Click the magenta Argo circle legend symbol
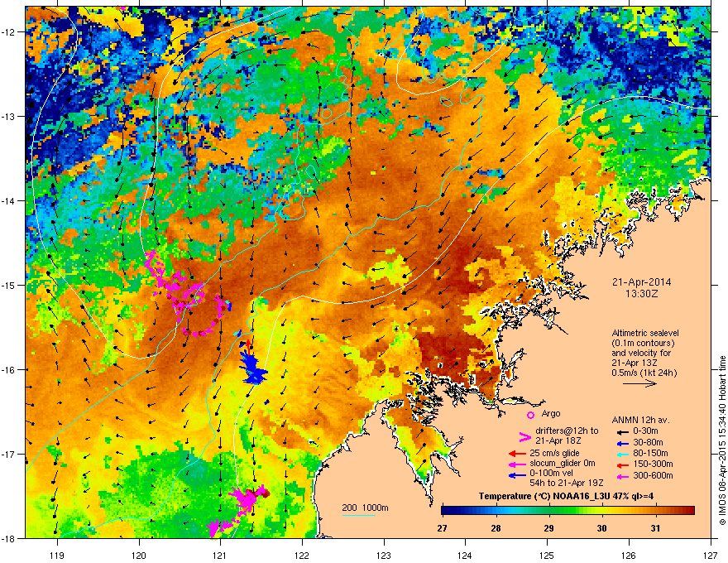This screenshot has height=563, width=728. 530,415
